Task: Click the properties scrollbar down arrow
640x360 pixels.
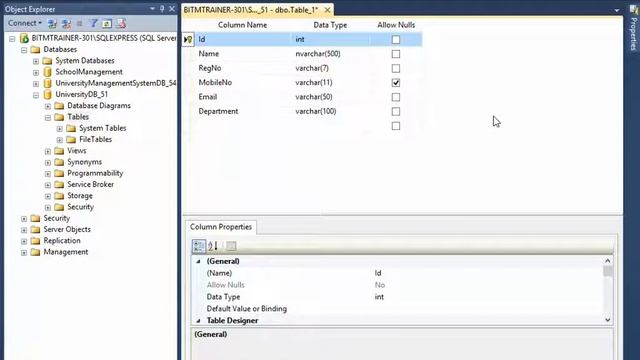Action: tap(608, 320)
